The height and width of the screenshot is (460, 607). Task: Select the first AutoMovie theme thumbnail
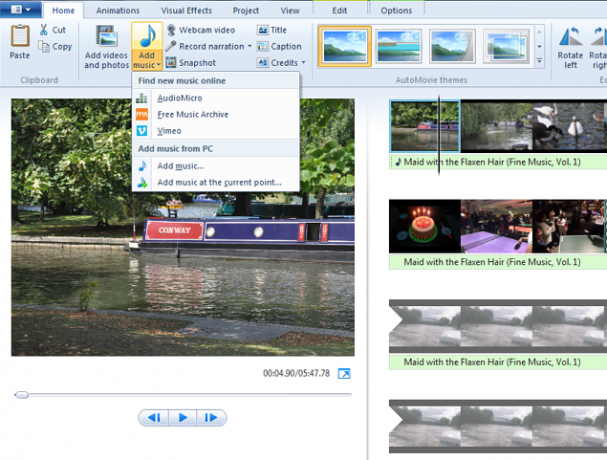[x=345, y=46]
